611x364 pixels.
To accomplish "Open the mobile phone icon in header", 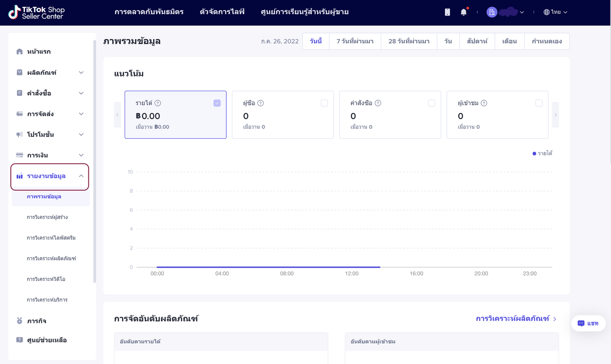I will pos(447,12).
